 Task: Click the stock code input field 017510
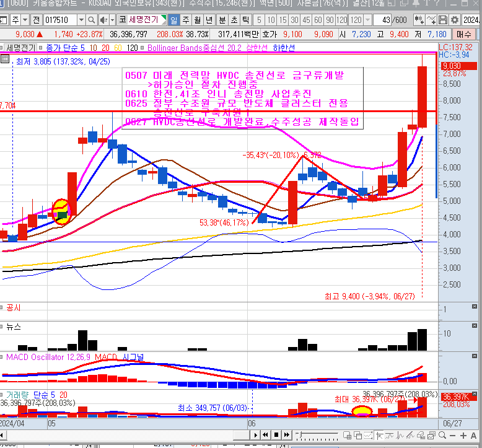coord(60,20)
